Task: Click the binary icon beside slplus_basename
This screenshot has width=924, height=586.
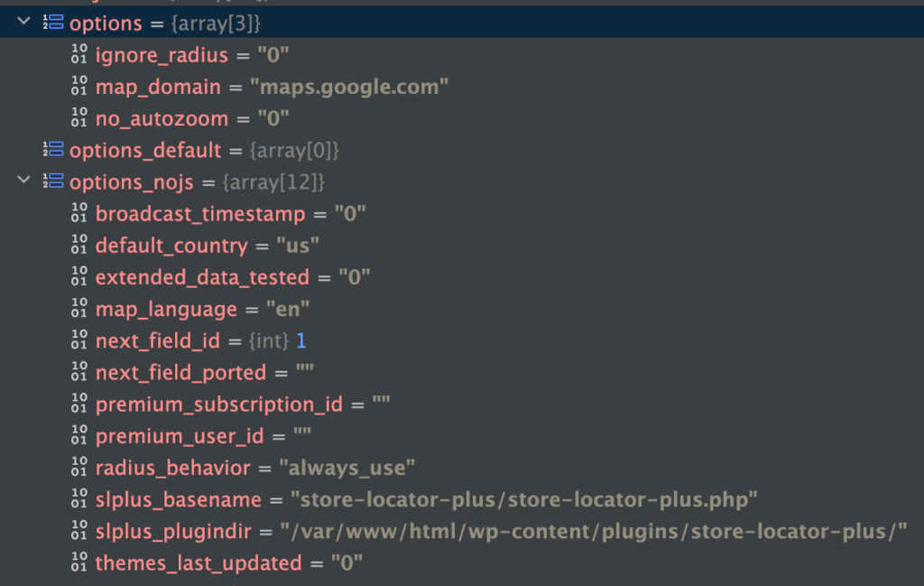Action: tap(79, 499)
